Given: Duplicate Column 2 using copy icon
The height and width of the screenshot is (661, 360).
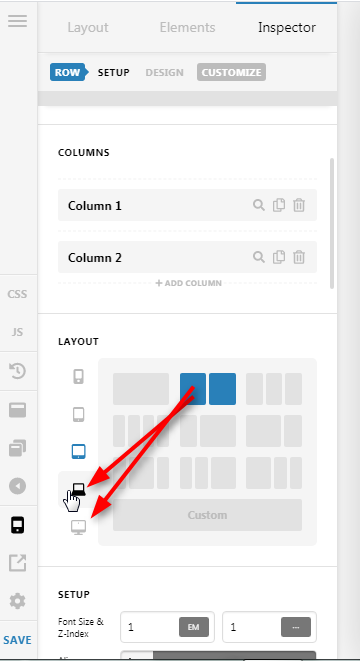Looking at the screenshot, I should click(279, 257).
